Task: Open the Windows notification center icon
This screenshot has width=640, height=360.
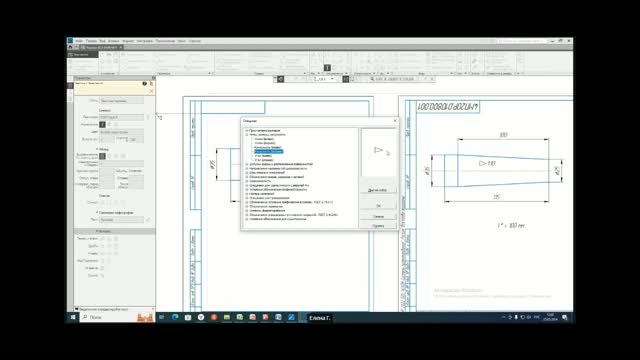Action: click(565, 317)
